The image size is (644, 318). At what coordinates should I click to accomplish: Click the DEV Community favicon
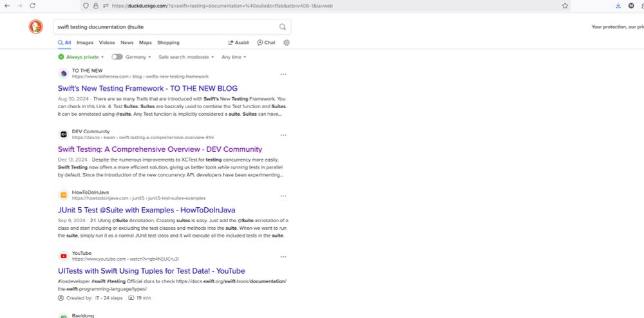click(63, 134)
